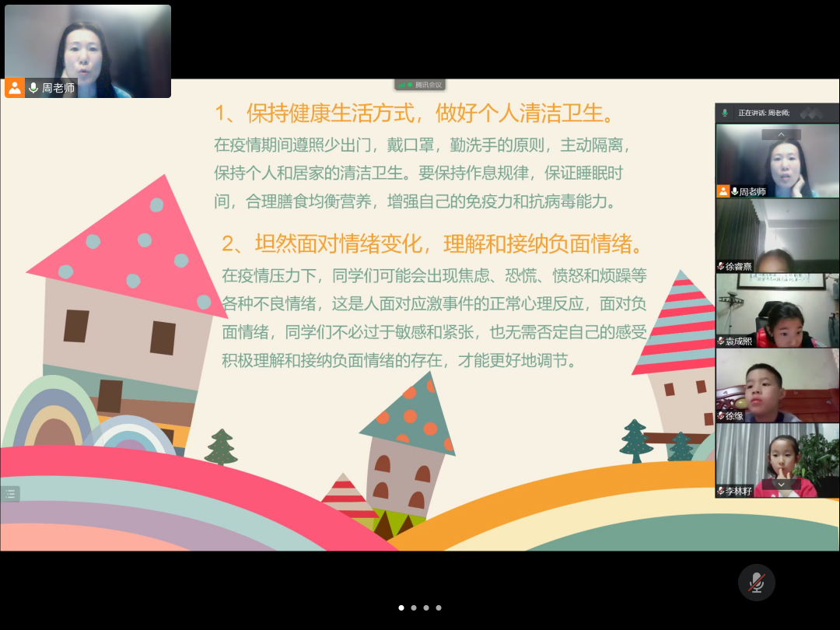This screenshot has width=840, height=630.
Task: Open the top-left 周老师 floating video
Action: [x=88, y=51]
